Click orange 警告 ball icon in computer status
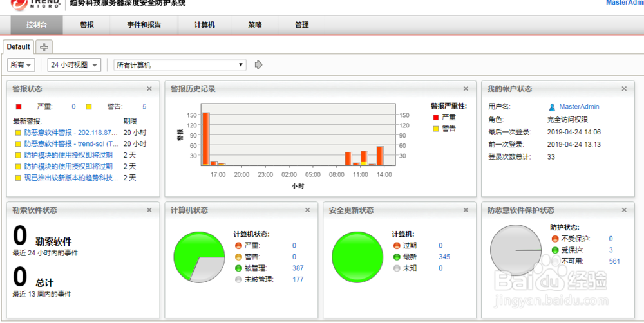This screenshot has height=323, width=644. point(239,257)
